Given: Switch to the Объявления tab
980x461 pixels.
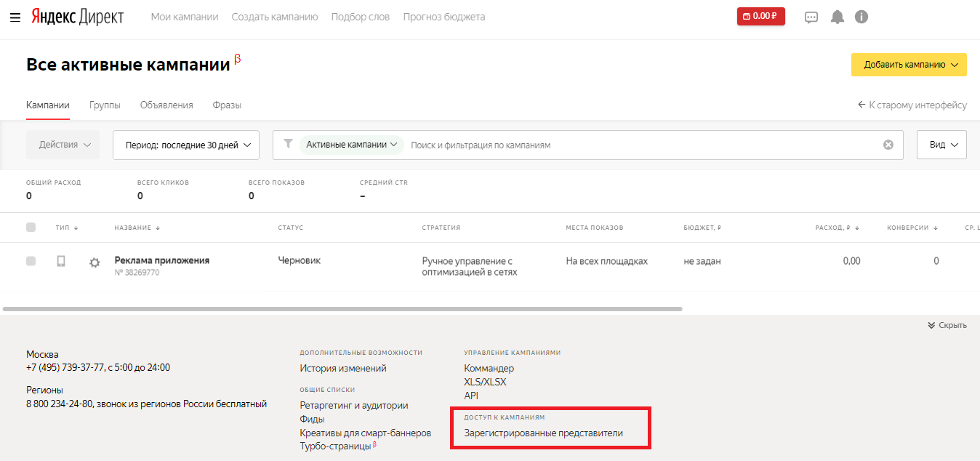Looking at the screenshot, I should 166,105.
